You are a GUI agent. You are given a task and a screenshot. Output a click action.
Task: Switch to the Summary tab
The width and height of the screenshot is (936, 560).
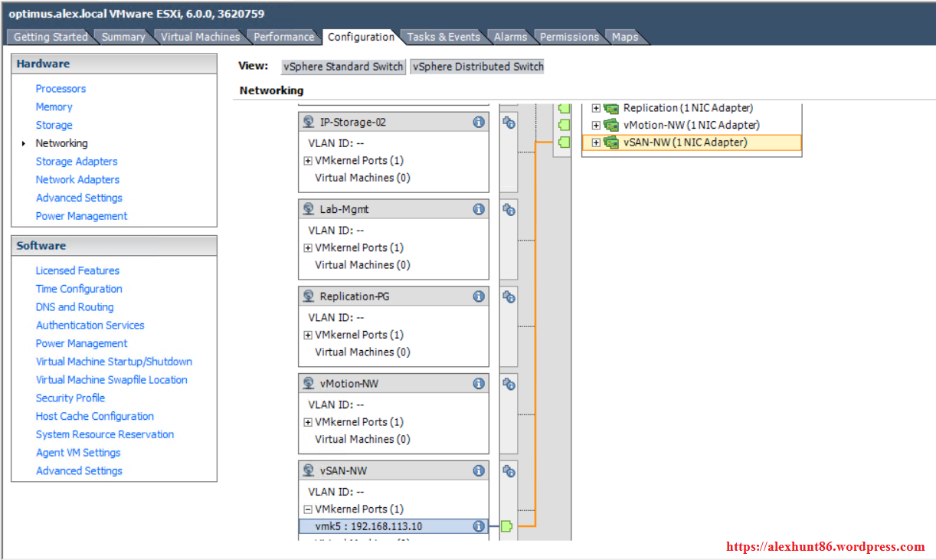pos(123,36)
